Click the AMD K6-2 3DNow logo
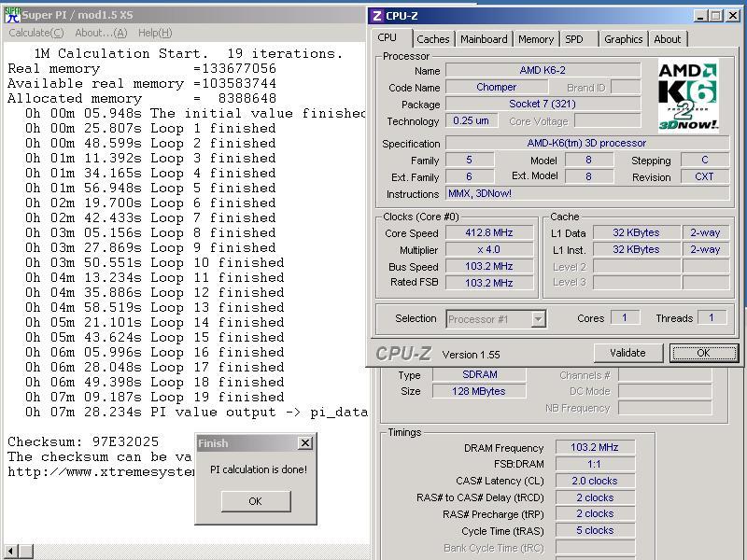Image resolution: width=747 pixels, height=560 pixels. click(x=688, y=95)
